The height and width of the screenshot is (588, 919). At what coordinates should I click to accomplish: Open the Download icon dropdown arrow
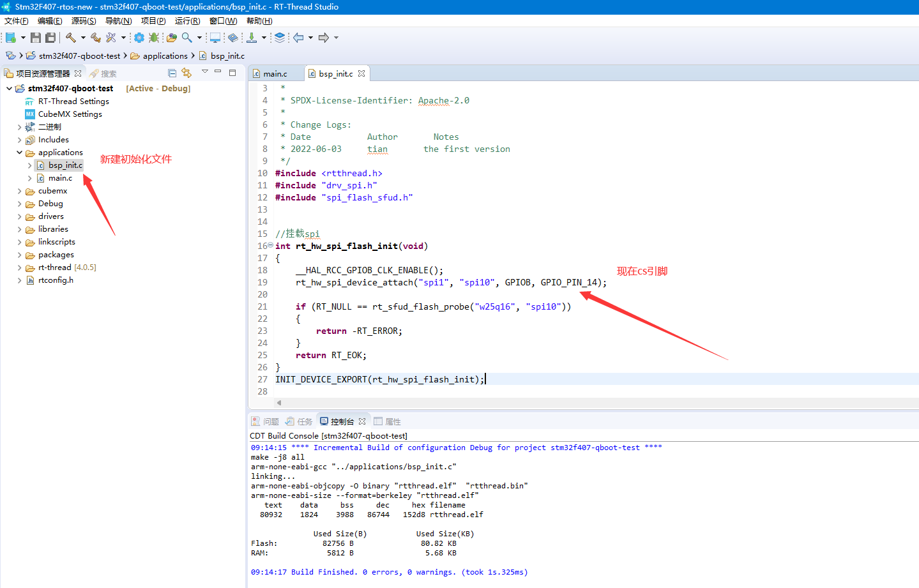click(x=264, y=38)
